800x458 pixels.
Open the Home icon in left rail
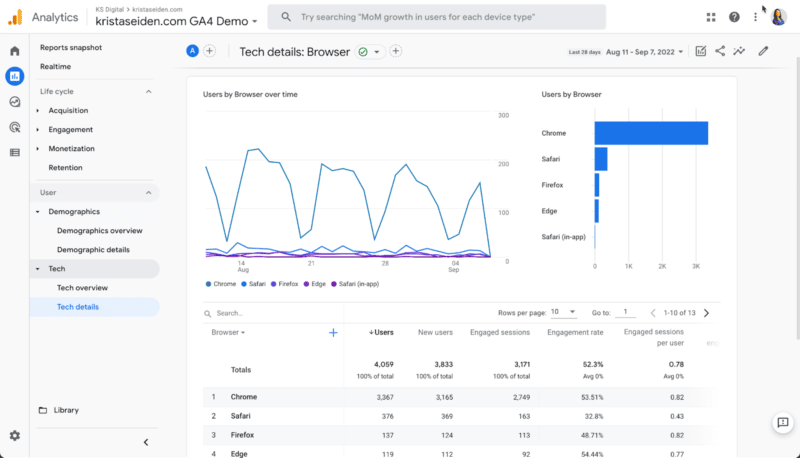click(14, 51)
